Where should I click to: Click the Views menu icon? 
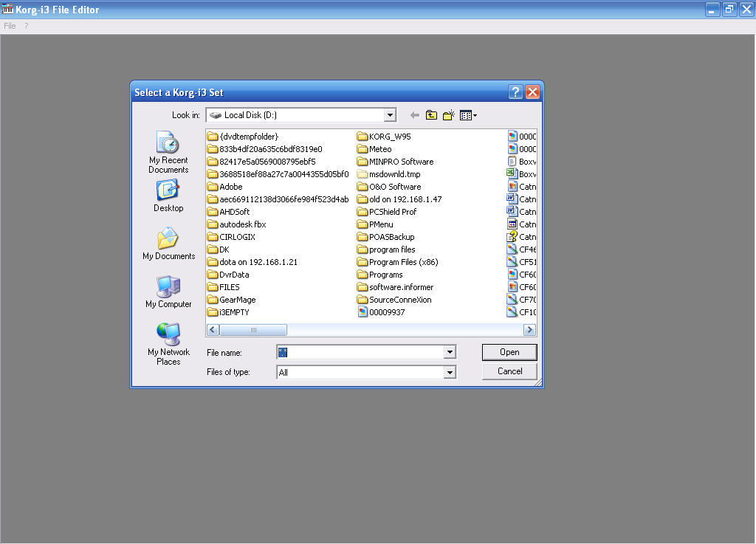click(x=465, y=115)
